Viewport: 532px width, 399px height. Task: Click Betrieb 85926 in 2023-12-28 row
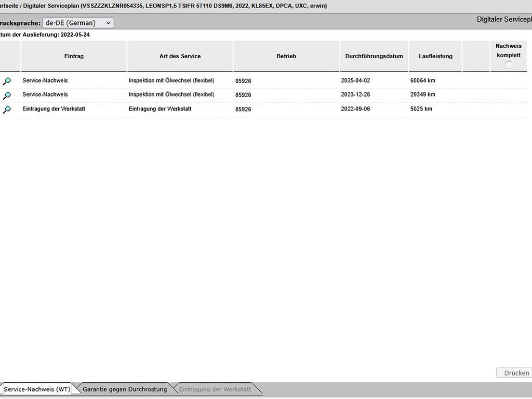pyautogui.click(x=243, y=95)
